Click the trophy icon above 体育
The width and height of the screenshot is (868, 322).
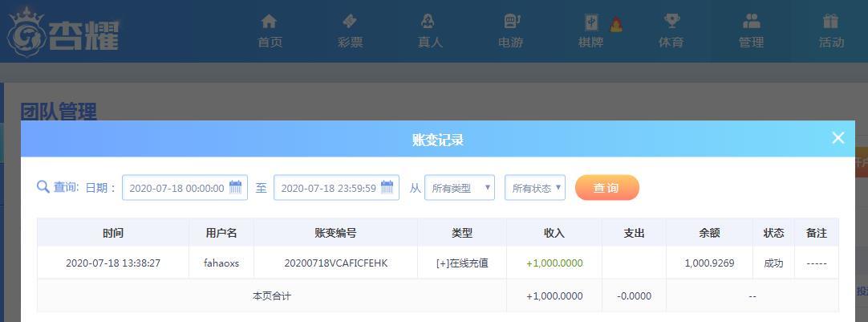671,22
